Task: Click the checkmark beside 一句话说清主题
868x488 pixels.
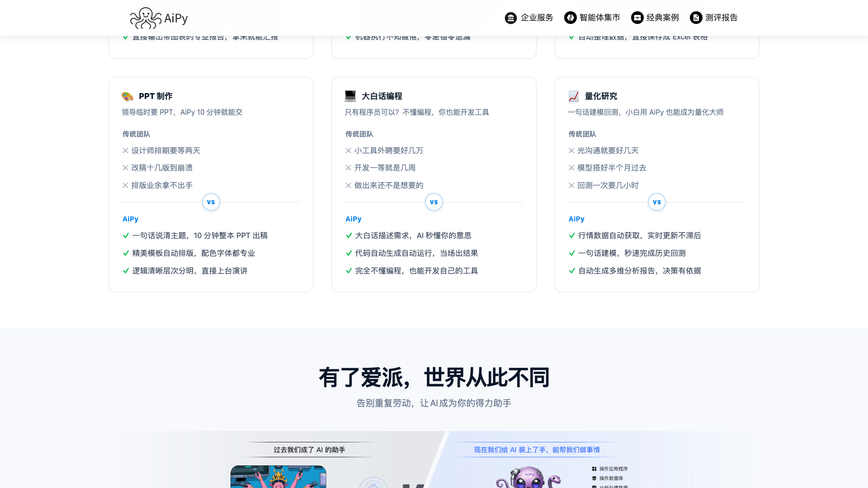Action: coord(126,235)
